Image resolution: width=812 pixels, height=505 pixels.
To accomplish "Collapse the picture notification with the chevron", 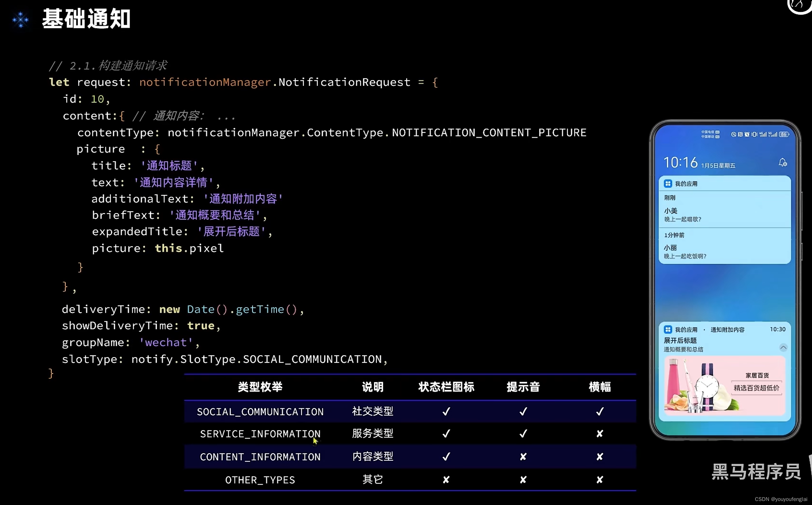I will (783, 347).
